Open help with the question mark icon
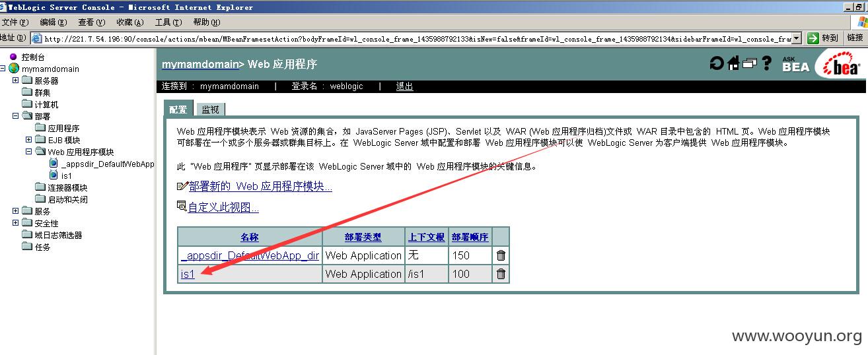The height and width of the screenshot is (355, 868). pos(766,63)
